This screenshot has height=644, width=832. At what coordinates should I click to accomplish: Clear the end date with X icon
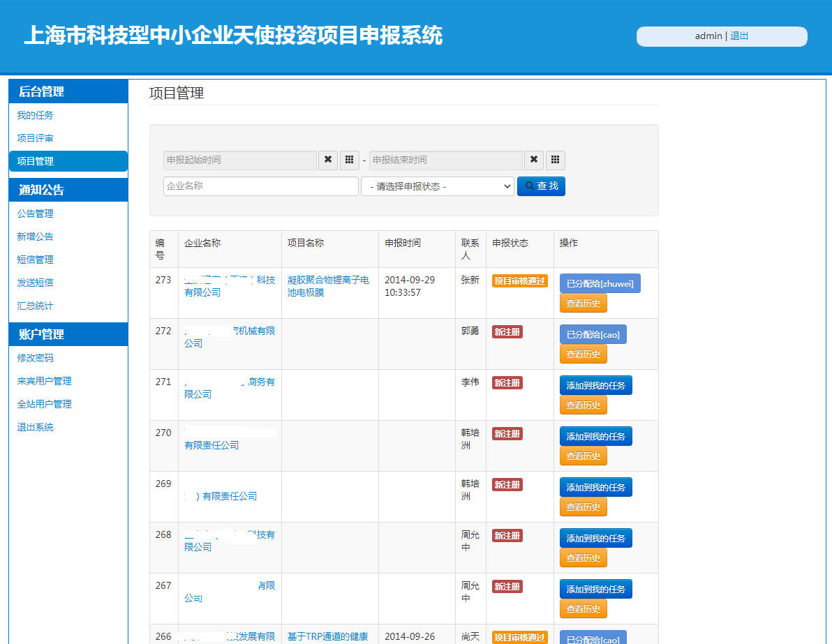point(534,160)
